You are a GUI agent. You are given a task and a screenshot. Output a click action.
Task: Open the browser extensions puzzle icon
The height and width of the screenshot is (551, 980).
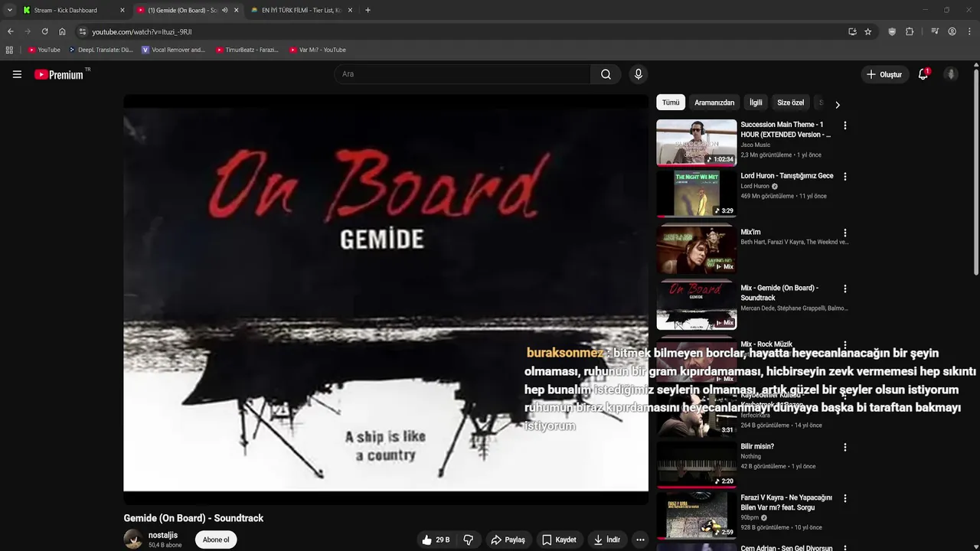(910, 31)
